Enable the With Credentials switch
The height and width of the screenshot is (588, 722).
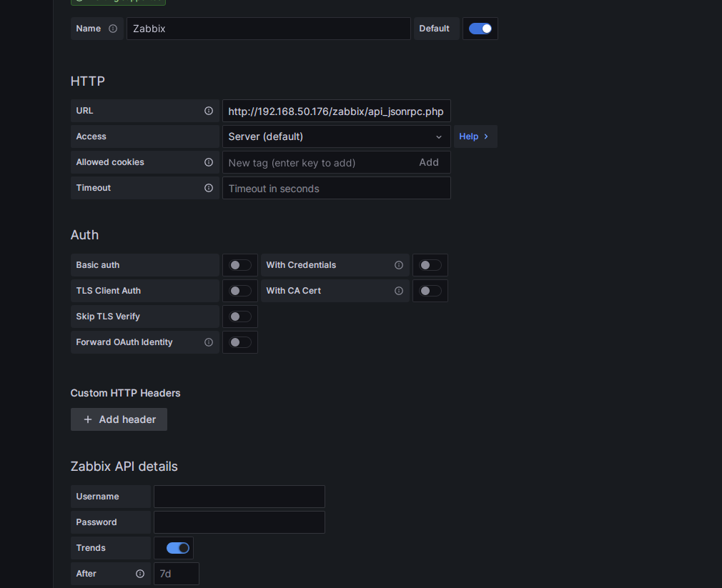click(430, 265)
